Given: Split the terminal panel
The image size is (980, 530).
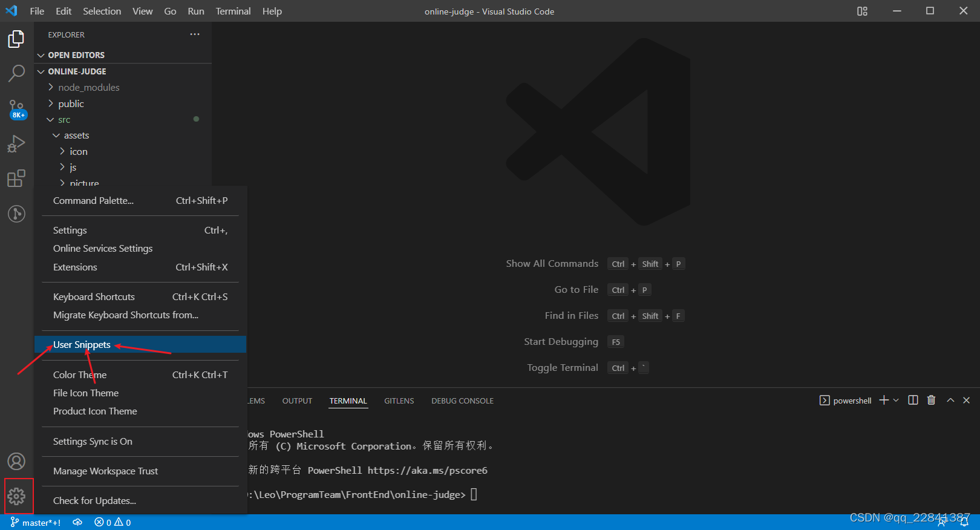Looking at the screenshot, I should pos(913,401).
